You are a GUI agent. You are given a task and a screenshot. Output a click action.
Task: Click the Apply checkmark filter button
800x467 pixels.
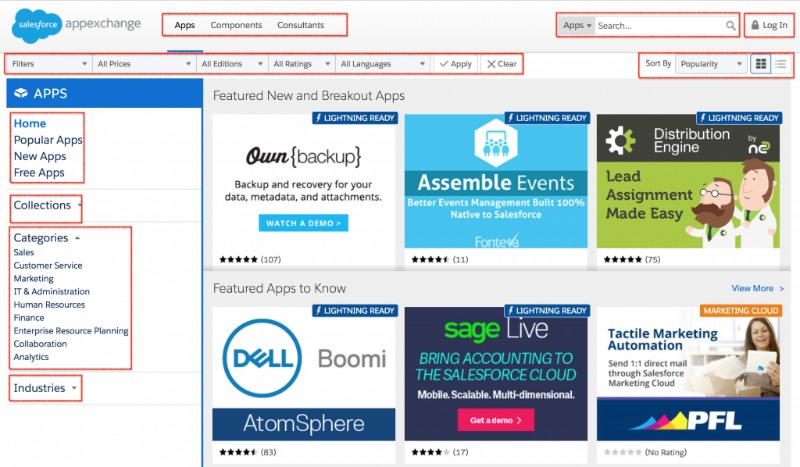[455, 64]
